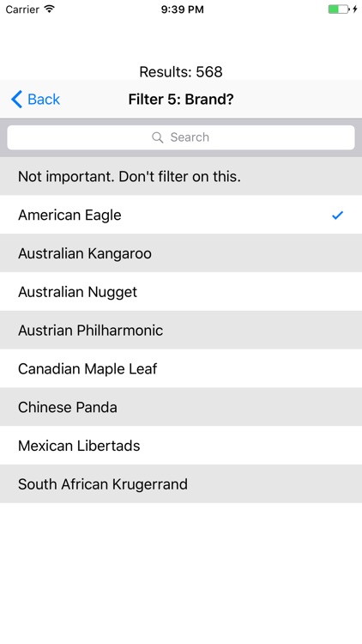Select Austrian Philharmonic from the list
This screenshot has height=644, width=362.
[x=181, y=330]
